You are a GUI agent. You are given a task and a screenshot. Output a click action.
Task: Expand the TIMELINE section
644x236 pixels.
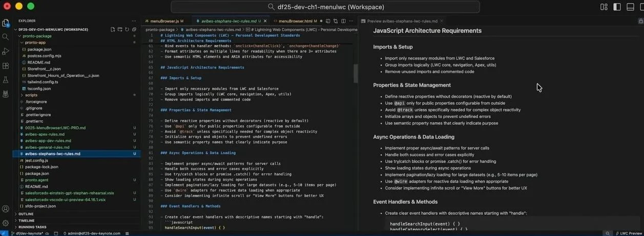pos(26,221)
